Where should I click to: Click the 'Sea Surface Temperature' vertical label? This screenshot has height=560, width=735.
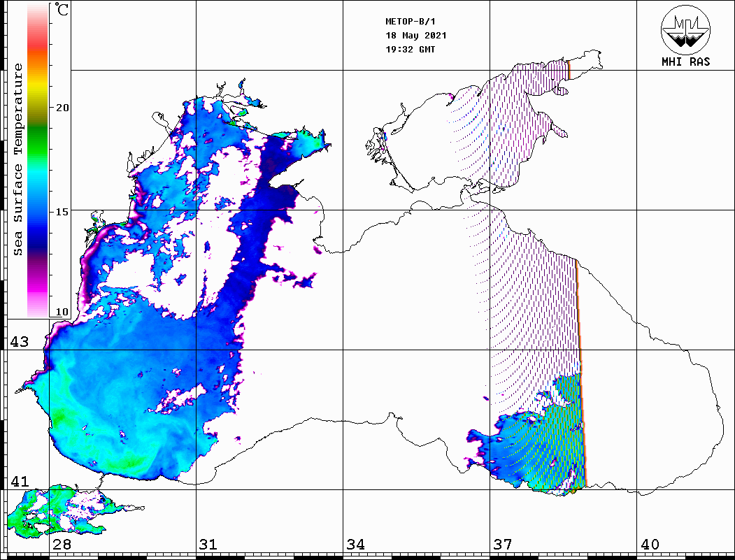[17, 159]
